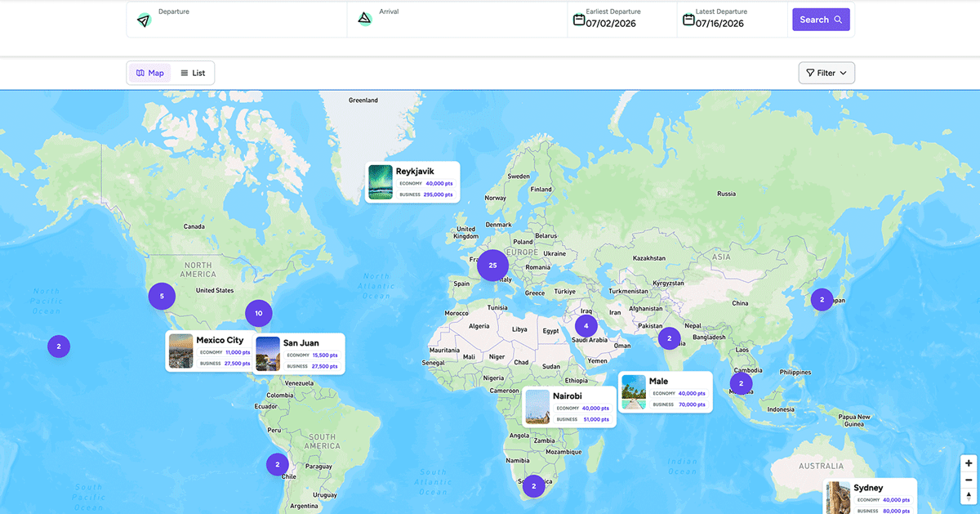The width and height of the screenshot is (980, 514).
Task: Click the Male beach thumbnail
Action: (x=634, y=392)
